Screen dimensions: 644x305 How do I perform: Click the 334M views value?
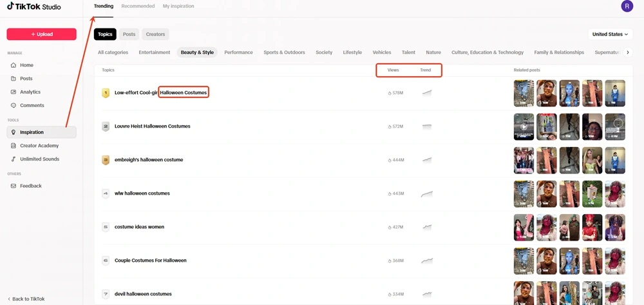click(399, 294)
